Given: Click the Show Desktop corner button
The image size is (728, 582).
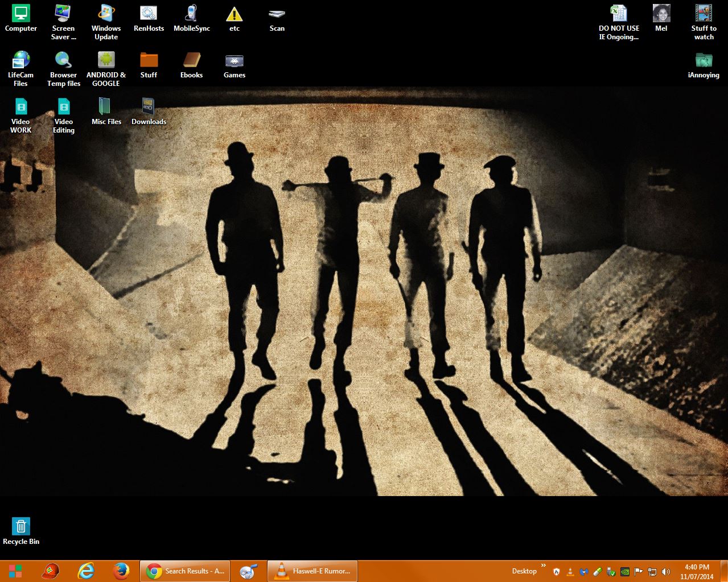Looking at the screenshot, I should [x=725, y=572].
